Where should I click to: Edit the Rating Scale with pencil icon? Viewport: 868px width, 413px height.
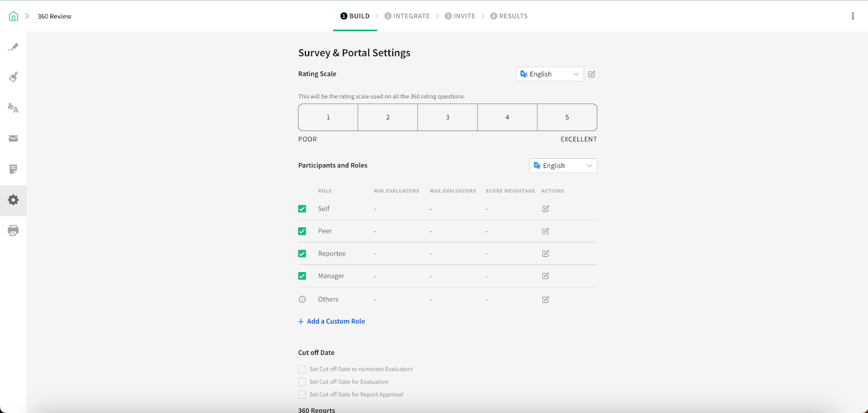click(x=592, y=74)
